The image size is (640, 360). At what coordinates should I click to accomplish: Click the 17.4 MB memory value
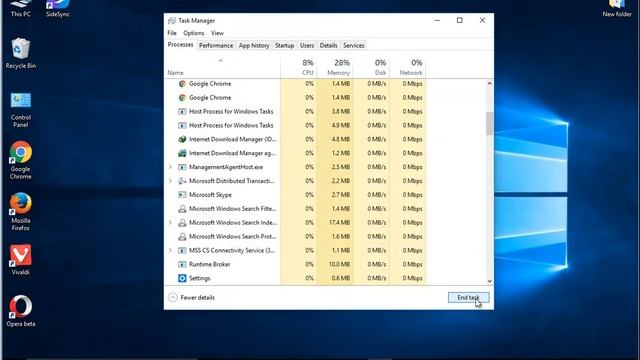(x=339, y=222)
